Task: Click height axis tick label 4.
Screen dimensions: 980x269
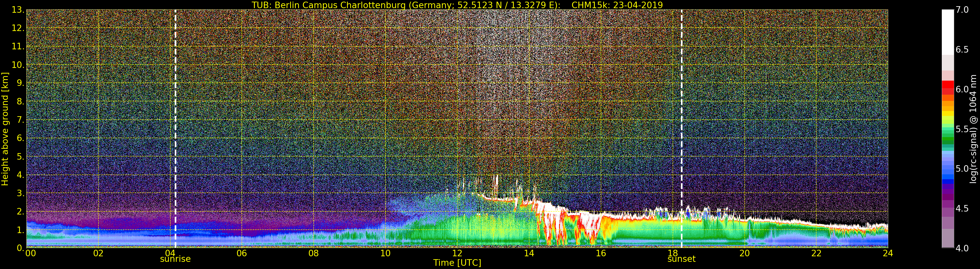Action: pyautogui.click(x=20, y=175)
